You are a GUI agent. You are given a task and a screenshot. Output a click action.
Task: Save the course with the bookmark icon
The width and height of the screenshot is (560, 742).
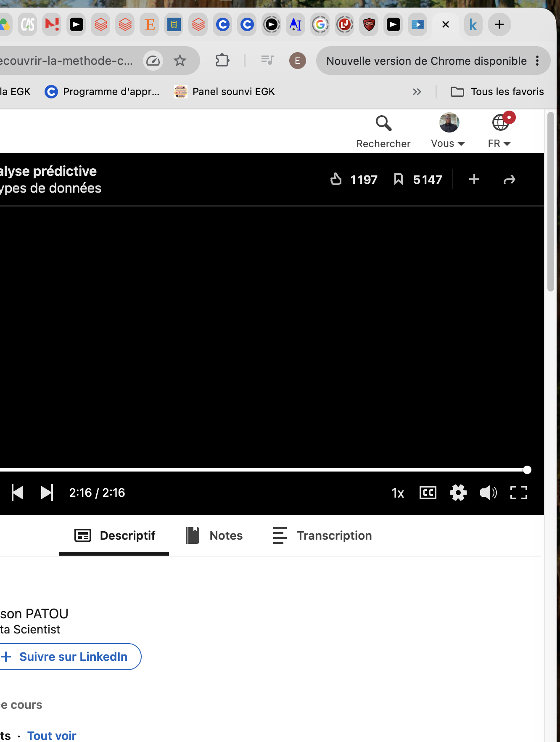coord(398,179)
